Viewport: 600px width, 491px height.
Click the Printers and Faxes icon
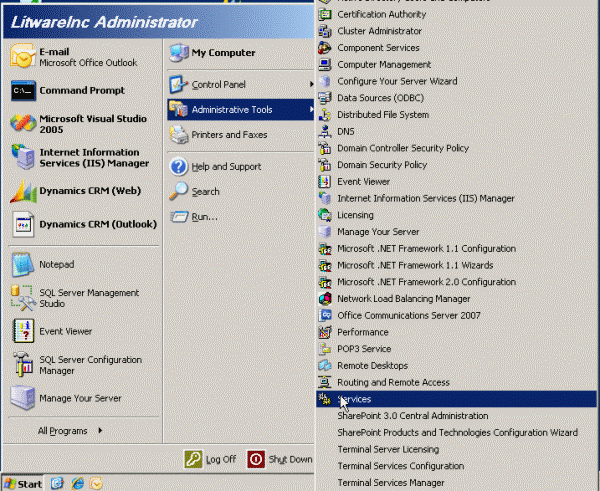pyautogui.click(x=179, y=135)
